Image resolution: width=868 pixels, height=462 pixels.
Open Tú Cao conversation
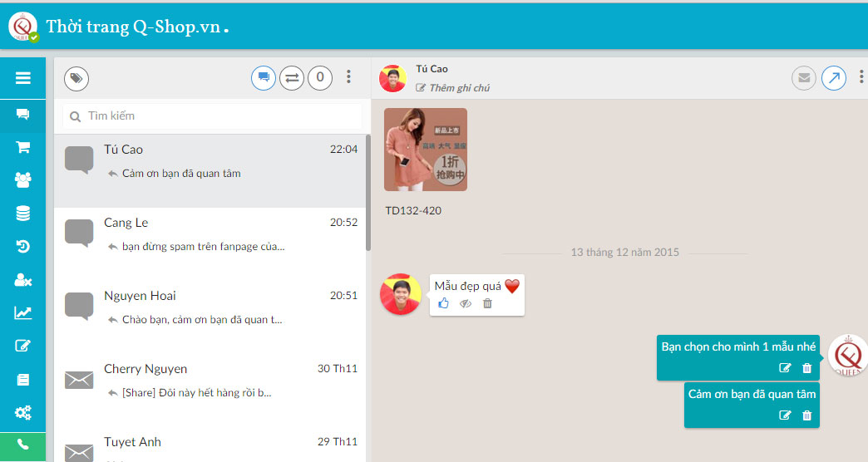[x=210, y=171]
